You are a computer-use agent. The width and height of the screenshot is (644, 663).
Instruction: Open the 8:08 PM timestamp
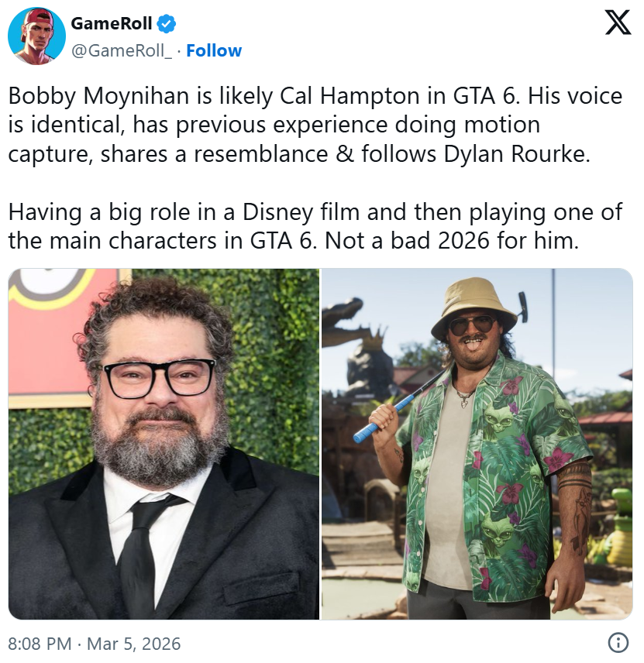pyautogui.click(x=40, y=644)
